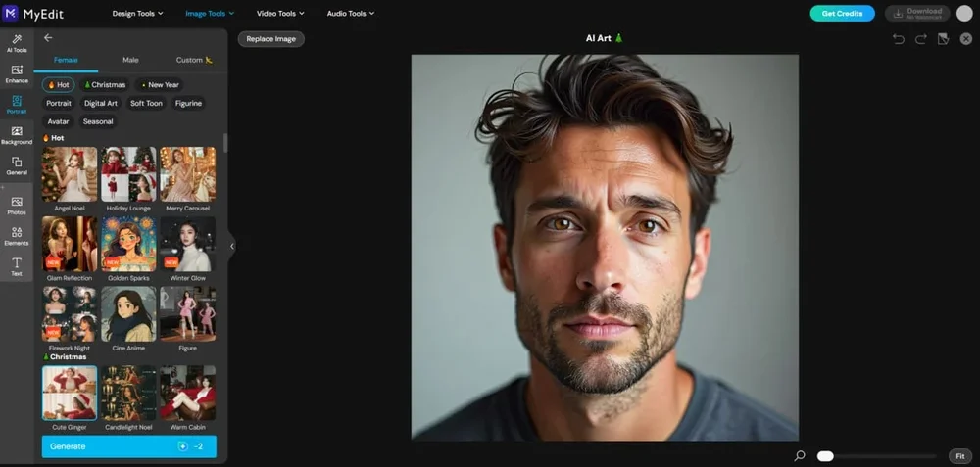Collapse the side panel with chevron handle
980x467 pixels.
(x=232, y=247)
